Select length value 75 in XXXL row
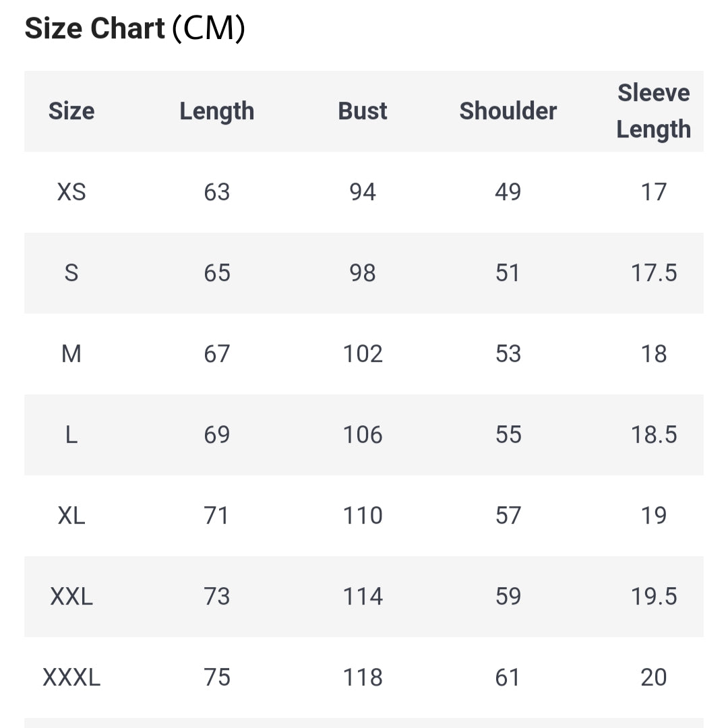Viewport: 728px width, 728px height. [x=217, y=677]
